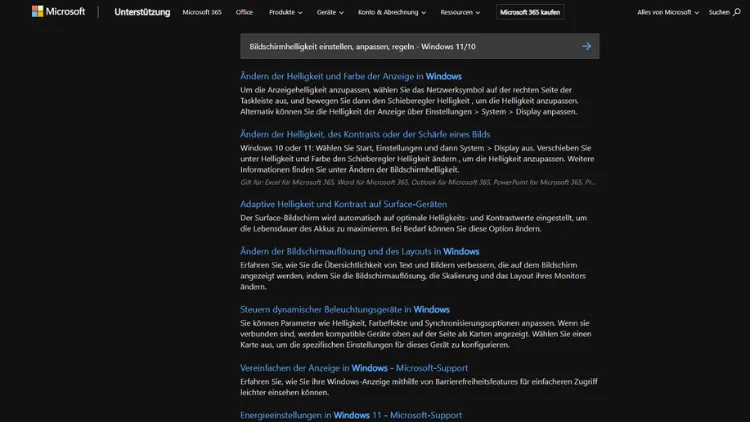Open Vereinfachen der Anzeige in Windows result
This screenshot has width=750, height=422.
click(x=354, y=367)
